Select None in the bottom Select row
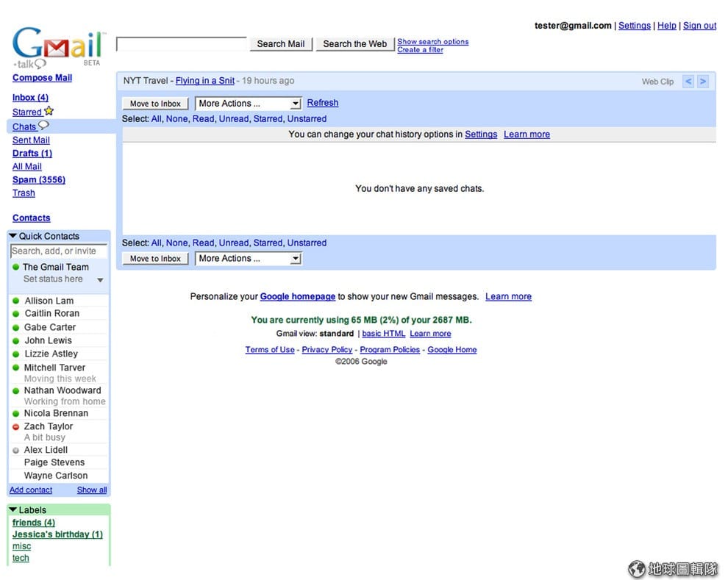 176,243
